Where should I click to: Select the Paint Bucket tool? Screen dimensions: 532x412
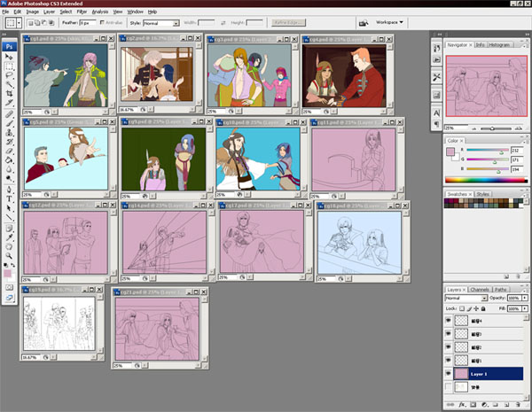[x=9, y=160]
